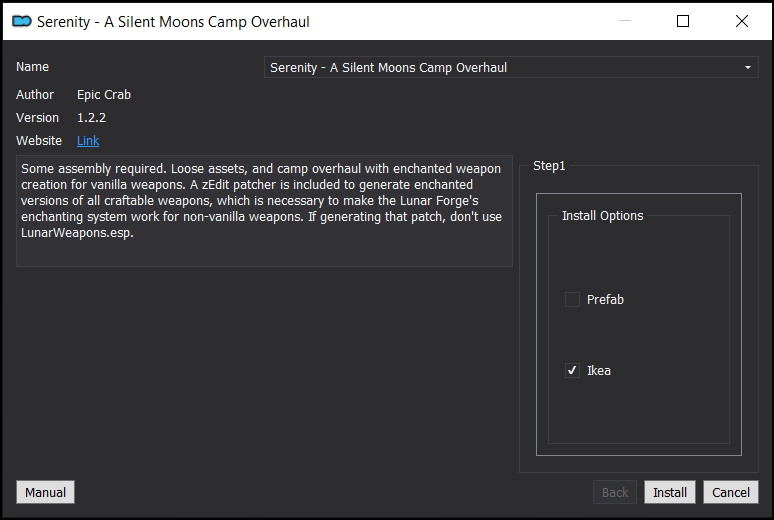Click the Mod Organizer icon in title bar
The image size is (774, 520).
tap(22, 21)
